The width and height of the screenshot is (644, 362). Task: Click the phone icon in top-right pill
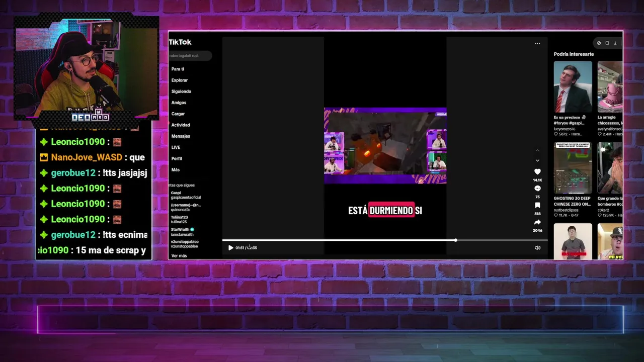pos(607,43)
